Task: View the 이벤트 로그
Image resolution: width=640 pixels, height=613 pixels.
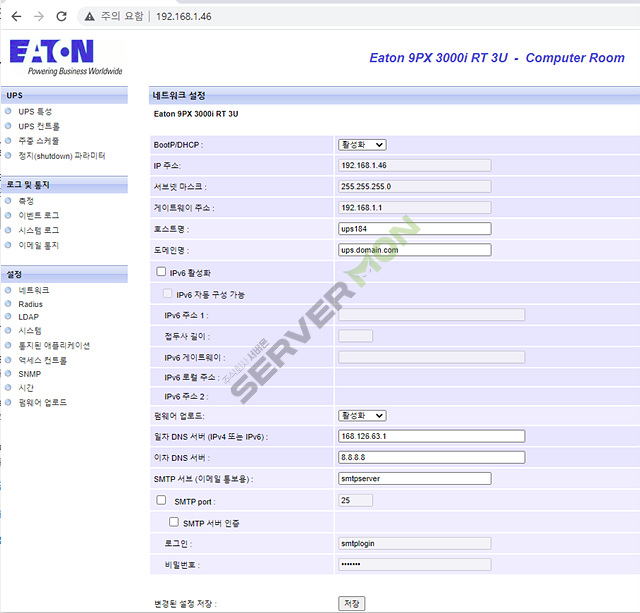Action: pos(39,215)
